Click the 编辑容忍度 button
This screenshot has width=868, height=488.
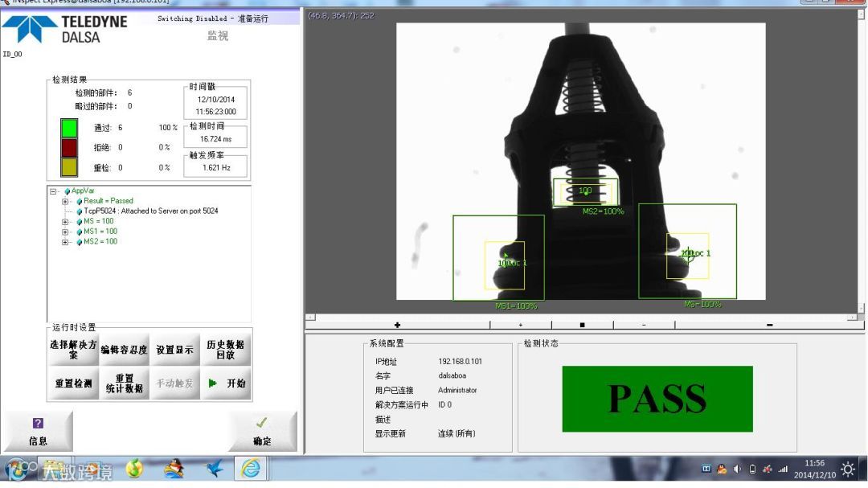pyautogui.click(x=124, y=350)
